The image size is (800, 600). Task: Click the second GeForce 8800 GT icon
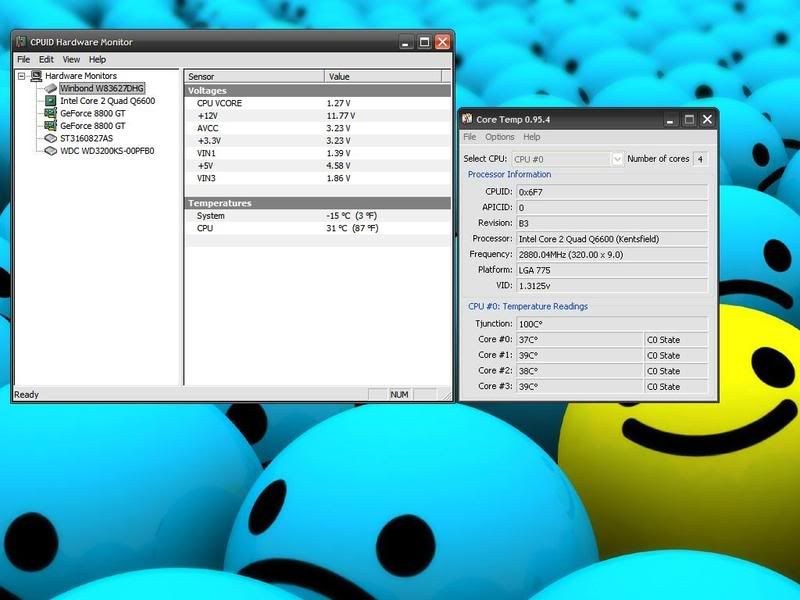[x=51, y=126]
